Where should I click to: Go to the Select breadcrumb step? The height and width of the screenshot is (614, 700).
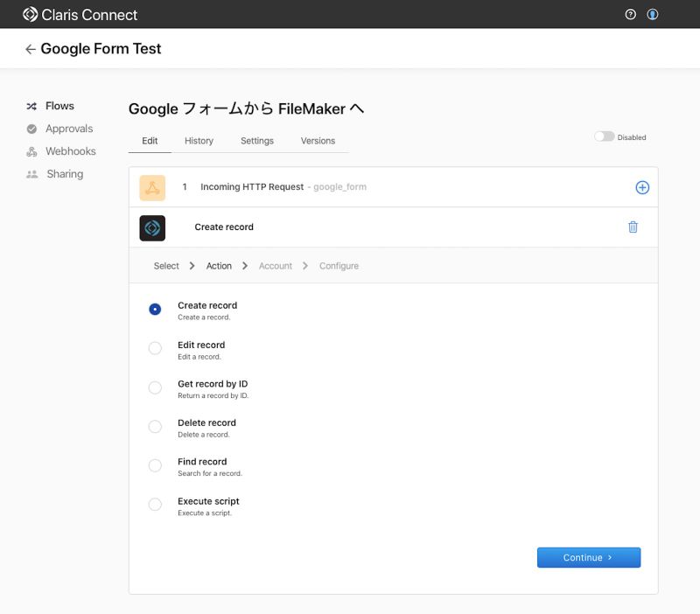166,266
